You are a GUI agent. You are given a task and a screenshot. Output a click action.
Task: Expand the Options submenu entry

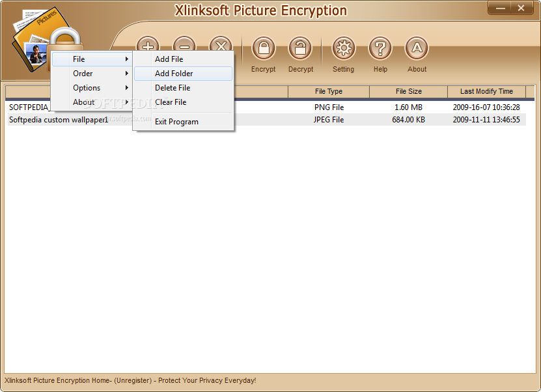click(92, 88)
